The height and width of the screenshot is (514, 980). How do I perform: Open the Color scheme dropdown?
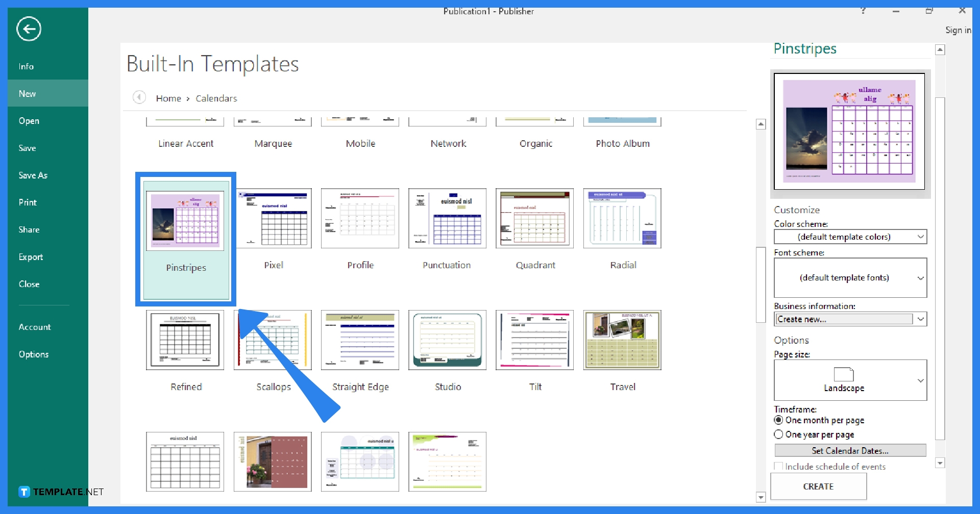921,237
